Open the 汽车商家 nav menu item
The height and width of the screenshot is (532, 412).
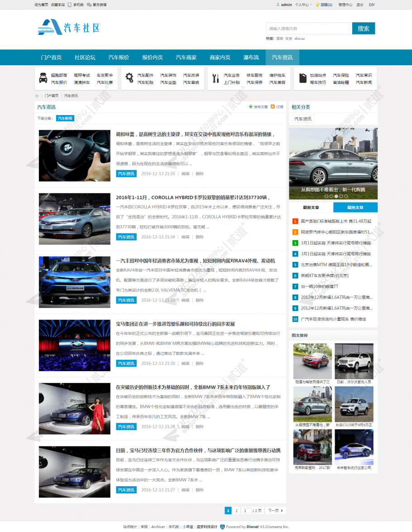coord(186,58)
